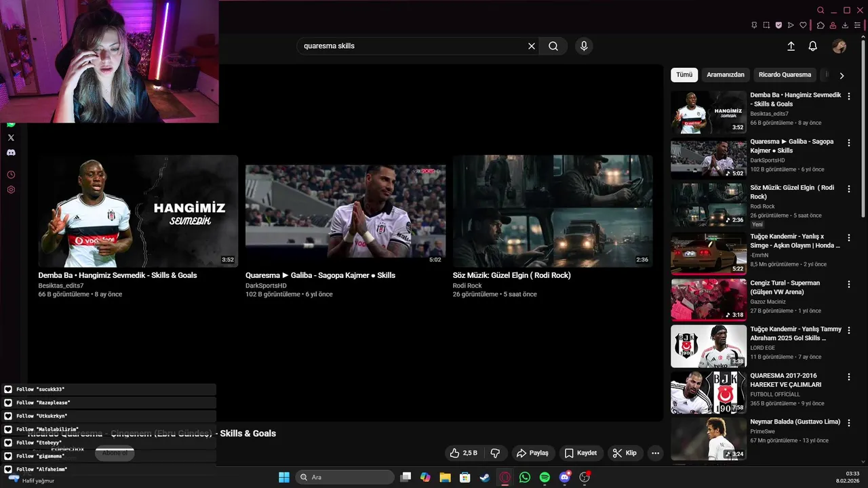This screenshot has width=868, height=488.
Task: Open the YouTube account avatar menu
Action: 840,46
